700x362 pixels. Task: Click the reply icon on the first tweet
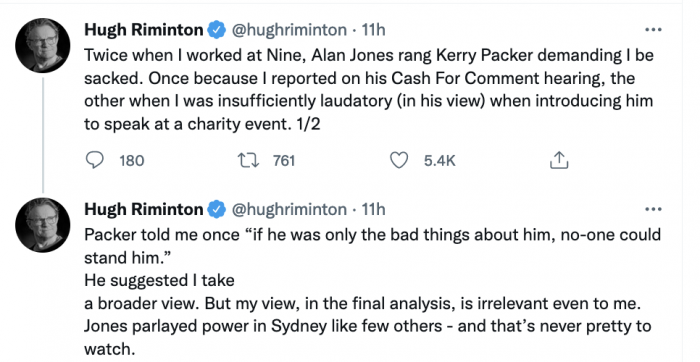pyautogui.click(x=94, y=160)
